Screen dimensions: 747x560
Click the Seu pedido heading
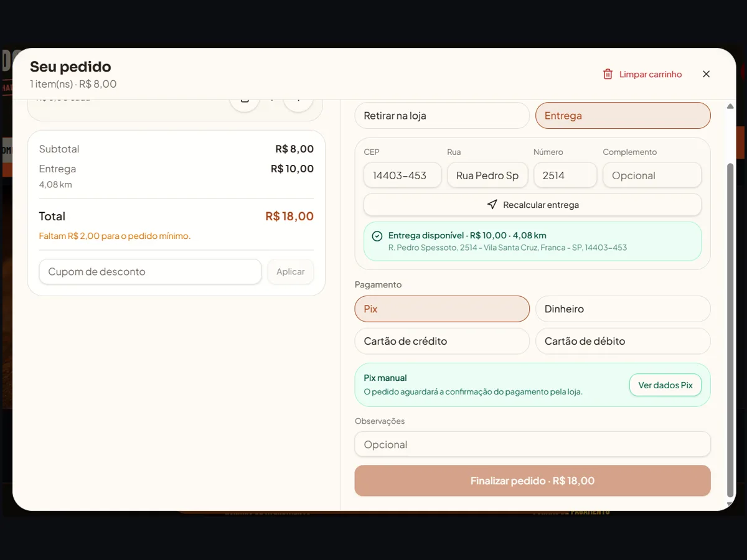(70, 67)
